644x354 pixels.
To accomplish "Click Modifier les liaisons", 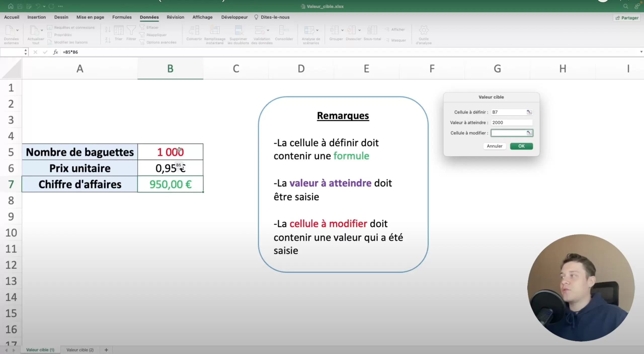I will [x=68, y=42].
